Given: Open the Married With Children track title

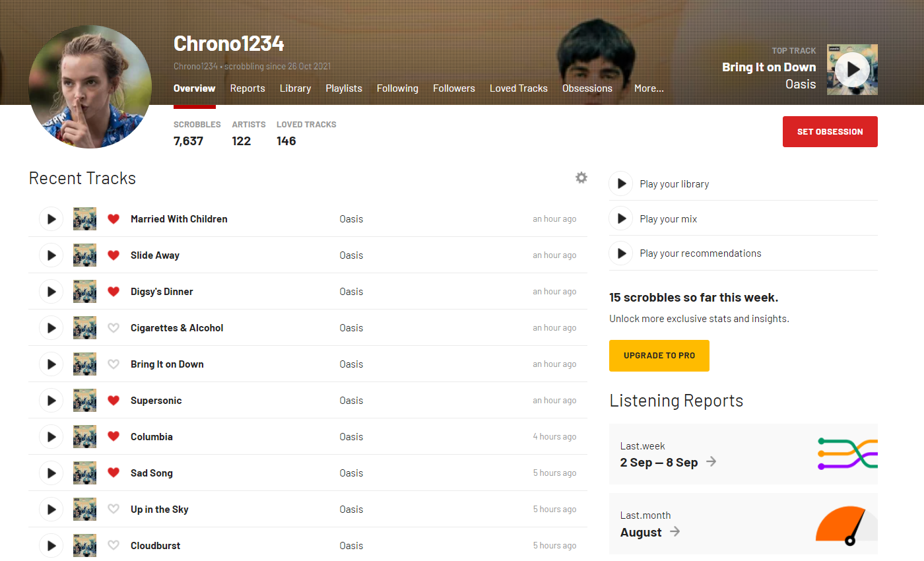Looking at the screenshot, I should pyautogui.click(x=179, y=219).
